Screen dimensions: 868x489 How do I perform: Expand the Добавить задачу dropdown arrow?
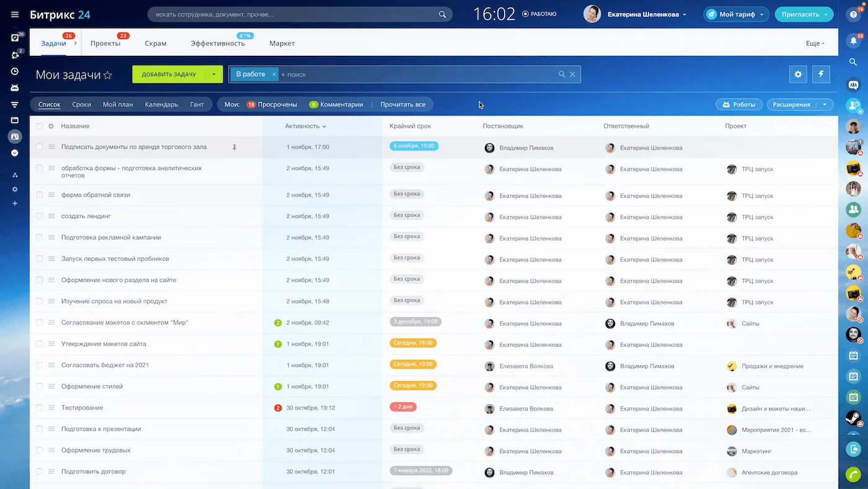click(214, 74)
